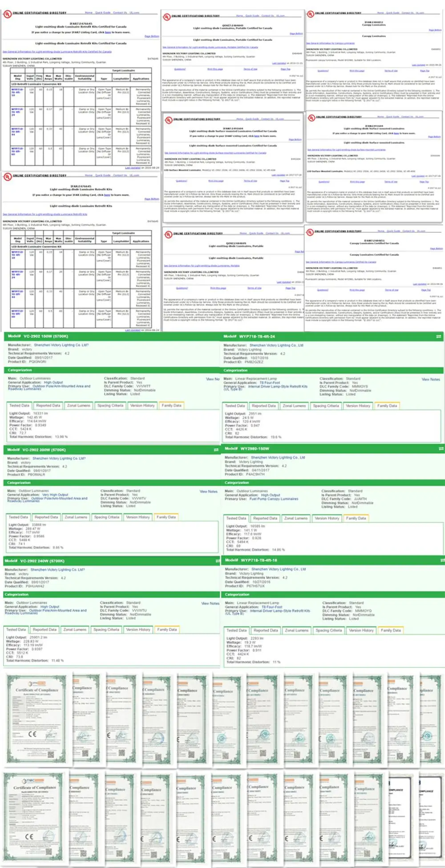Click compare arrows icon on VC-2902 300W header

coord(216,450)
